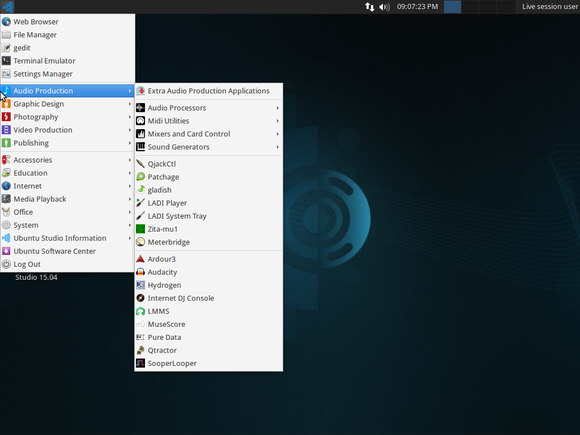The image size is (580, 435).
Task: Click the QjackCtl plug icon
Action: 140,164
